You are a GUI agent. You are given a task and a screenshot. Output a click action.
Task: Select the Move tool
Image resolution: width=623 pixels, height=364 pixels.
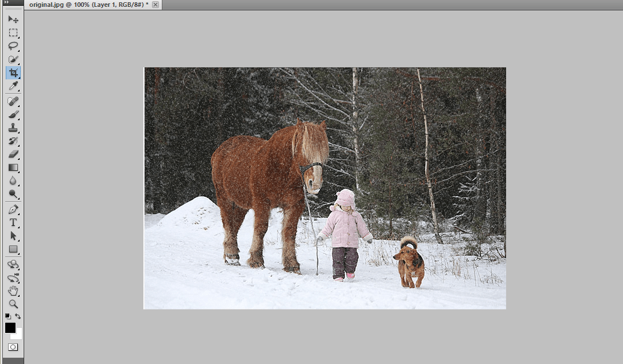pyautogui.click(x=13, y=19)
